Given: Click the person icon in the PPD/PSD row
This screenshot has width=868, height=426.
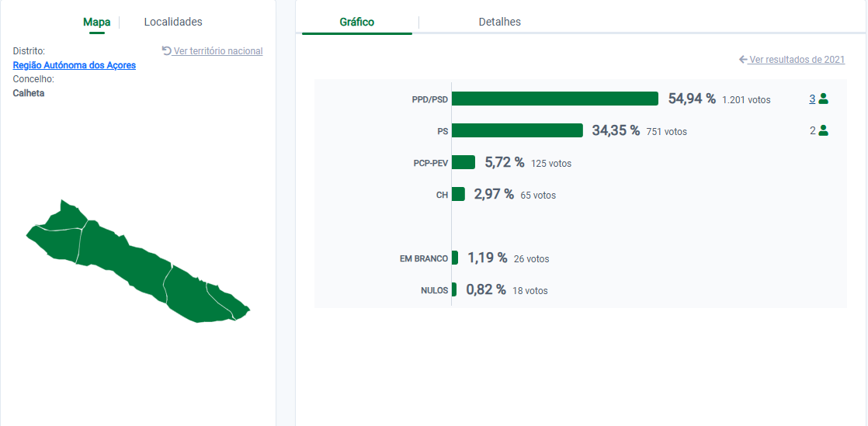Looking at the screenshot, I should (x=824, y=99).
